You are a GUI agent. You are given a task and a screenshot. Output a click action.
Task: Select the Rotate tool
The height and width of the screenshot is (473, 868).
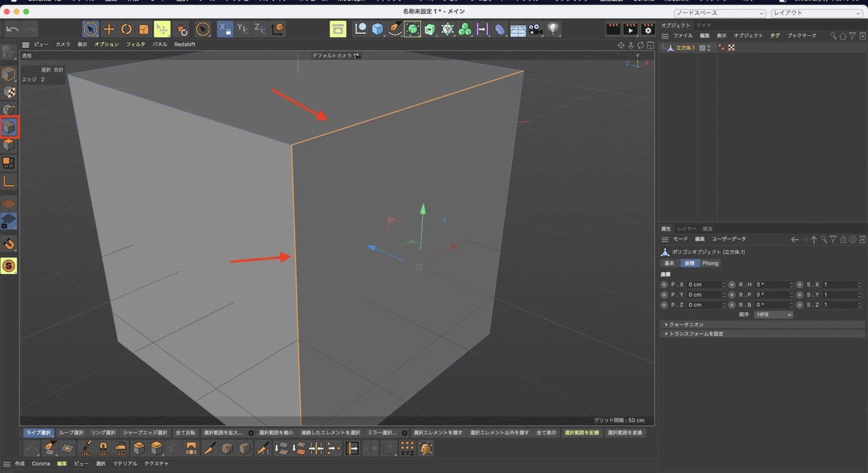coord(125,29)
